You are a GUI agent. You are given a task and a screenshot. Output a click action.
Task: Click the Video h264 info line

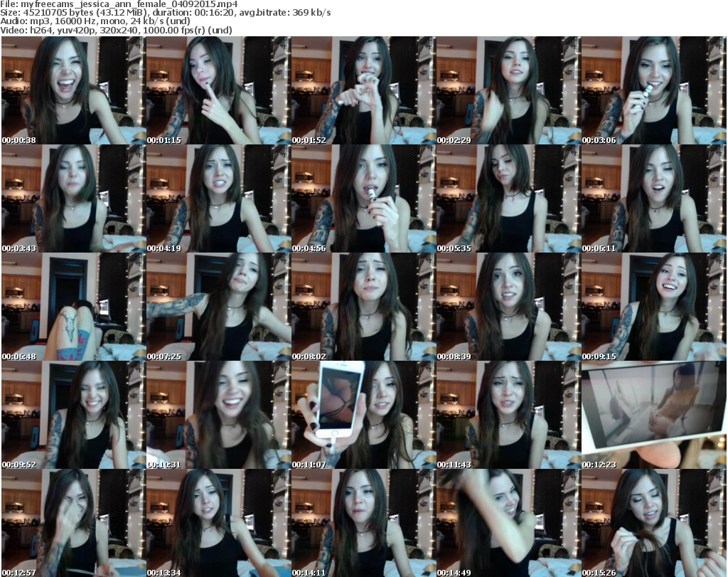click(x=116, y=30)
